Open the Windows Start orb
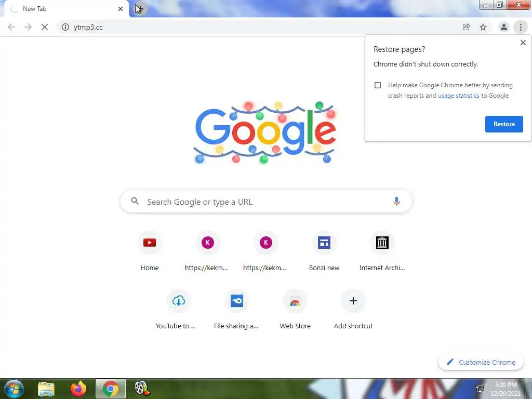 [x=14, y=389]
